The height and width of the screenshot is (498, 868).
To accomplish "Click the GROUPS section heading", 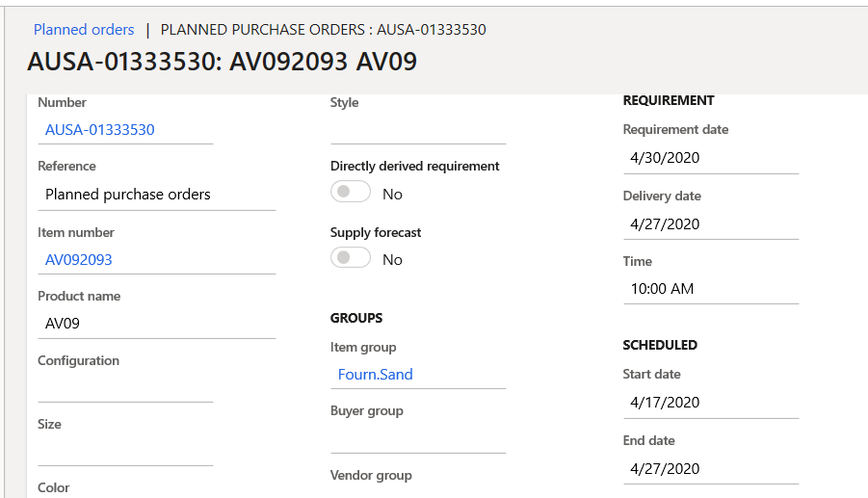I will (356, 318).
